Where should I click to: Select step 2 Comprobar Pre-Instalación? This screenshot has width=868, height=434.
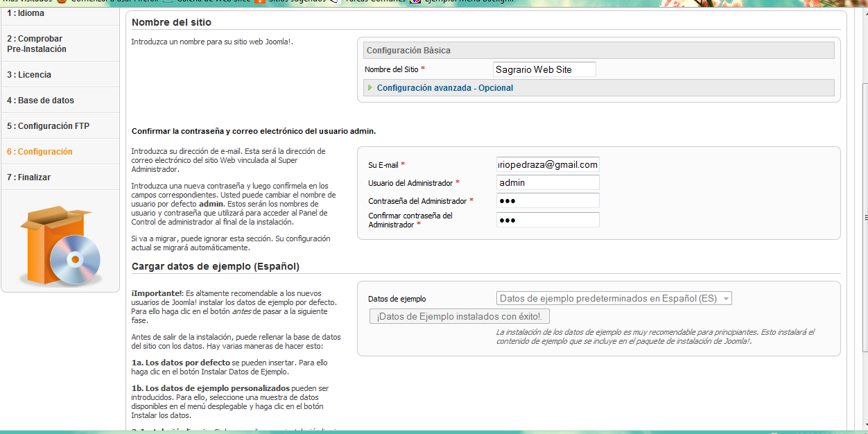tap(37, 44)
